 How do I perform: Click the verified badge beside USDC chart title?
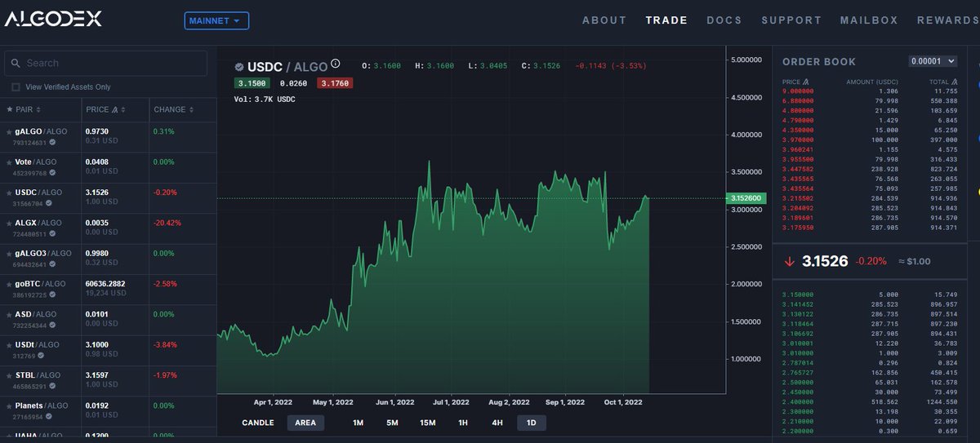point(238,66)
